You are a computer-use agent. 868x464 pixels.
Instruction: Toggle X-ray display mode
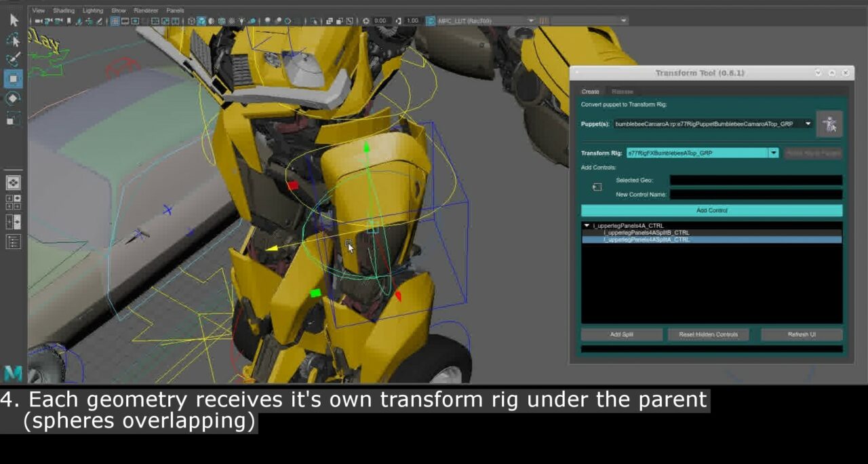(x=329, y=21)
